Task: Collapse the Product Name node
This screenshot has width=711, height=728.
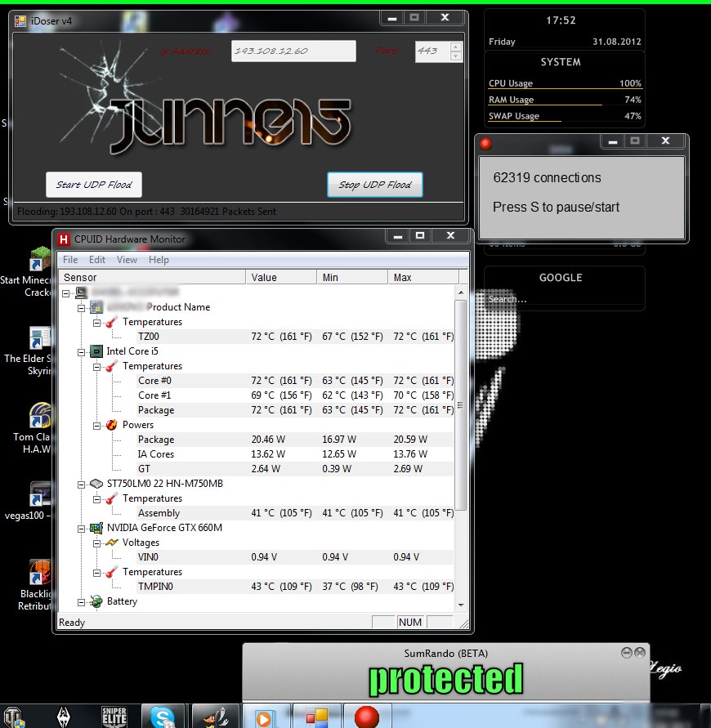Action: [x=81, y=308]
